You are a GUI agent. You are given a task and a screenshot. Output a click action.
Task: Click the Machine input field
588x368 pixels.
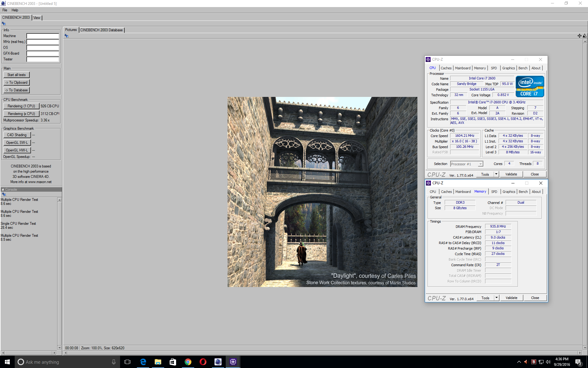43,36
